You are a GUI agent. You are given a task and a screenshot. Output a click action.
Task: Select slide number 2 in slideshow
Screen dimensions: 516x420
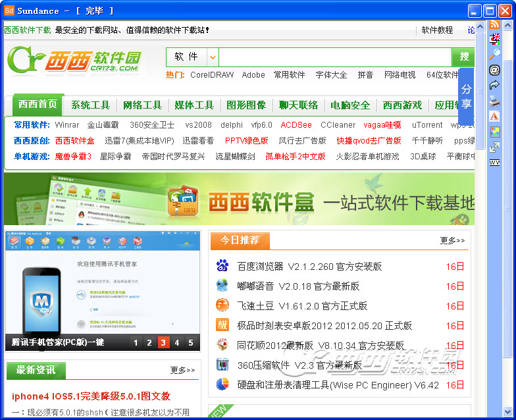(x=149, y=342)
